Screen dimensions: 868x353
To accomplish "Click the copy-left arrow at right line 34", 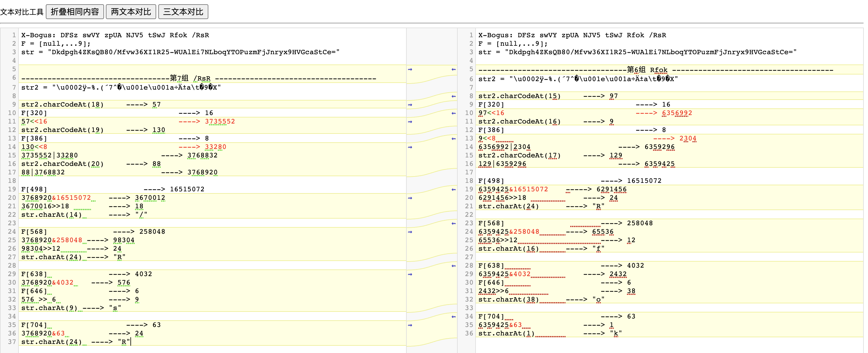I will 453,317.
